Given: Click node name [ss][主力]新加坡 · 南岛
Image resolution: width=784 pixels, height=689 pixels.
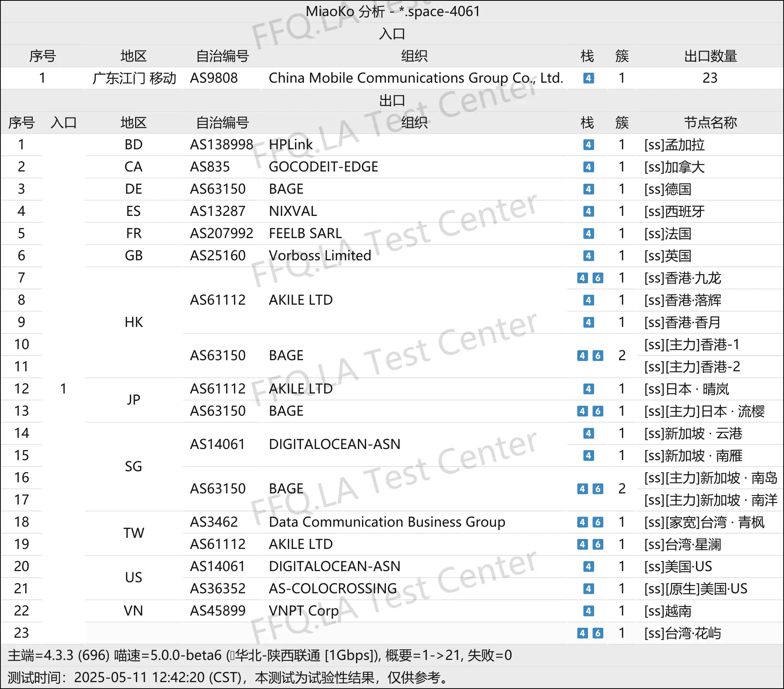Looking at the screenshot, I should (x=711, y=478).
